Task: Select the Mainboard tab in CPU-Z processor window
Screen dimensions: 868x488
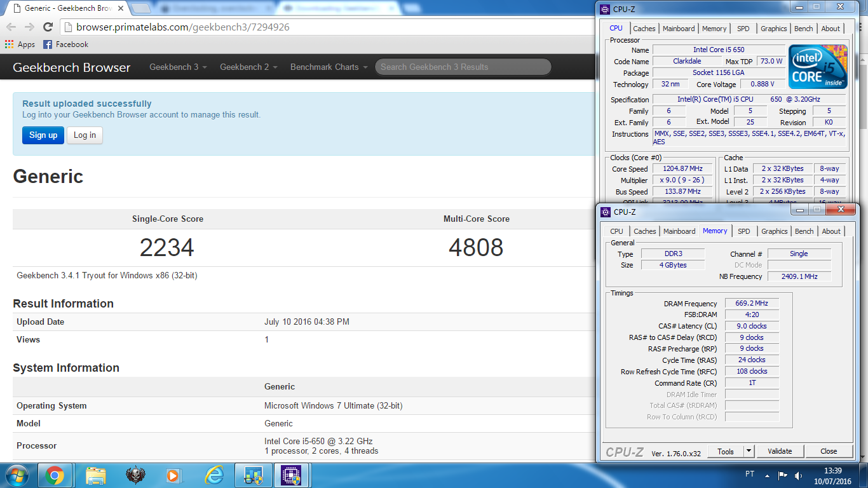Action: (x=679, y=29)
